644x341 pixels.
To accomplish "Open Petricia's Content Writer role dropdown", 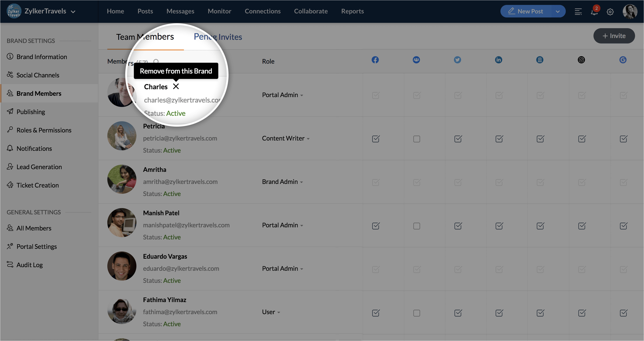I will click(286, 138).
